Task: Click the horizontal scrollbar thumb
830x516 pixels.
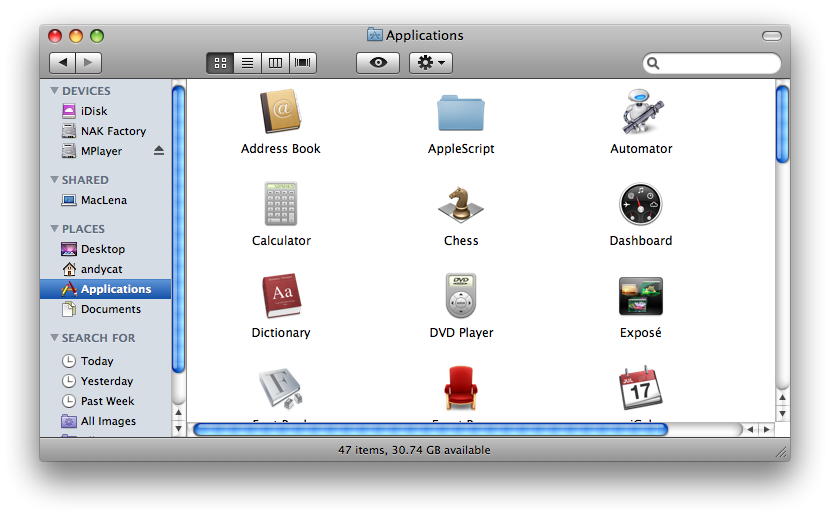Action: pos(430,429)
